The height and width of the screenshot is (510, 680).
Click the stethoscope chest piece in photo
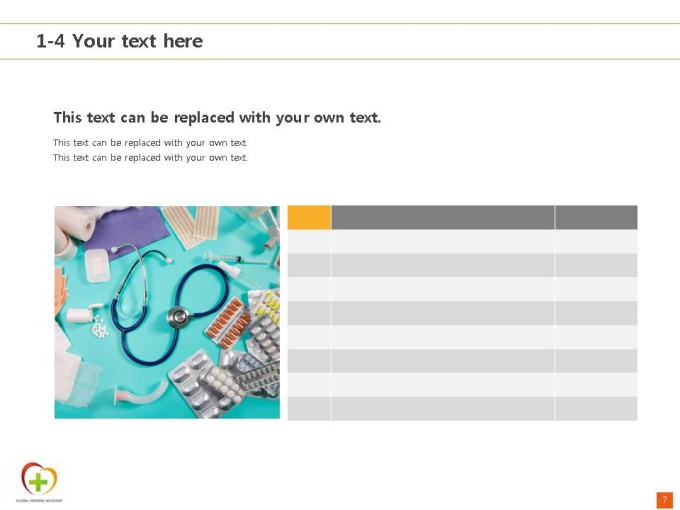[178, 317]
